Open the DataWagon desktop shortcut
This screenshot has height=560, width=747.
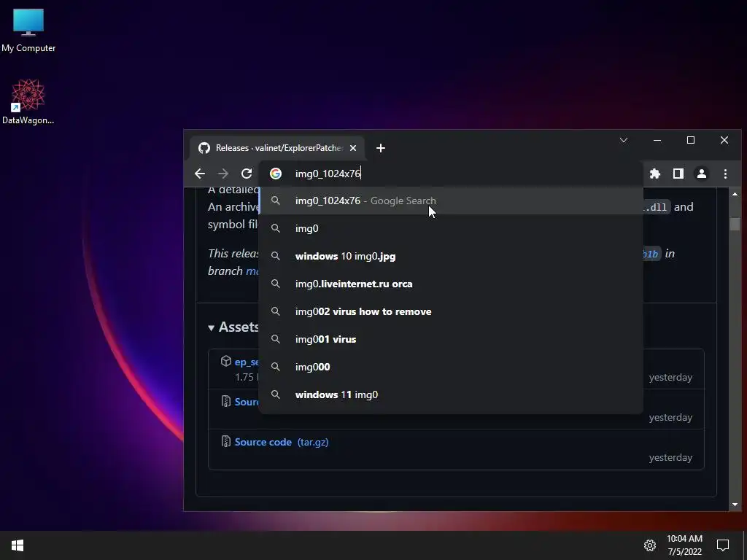[x=28, y=101]
